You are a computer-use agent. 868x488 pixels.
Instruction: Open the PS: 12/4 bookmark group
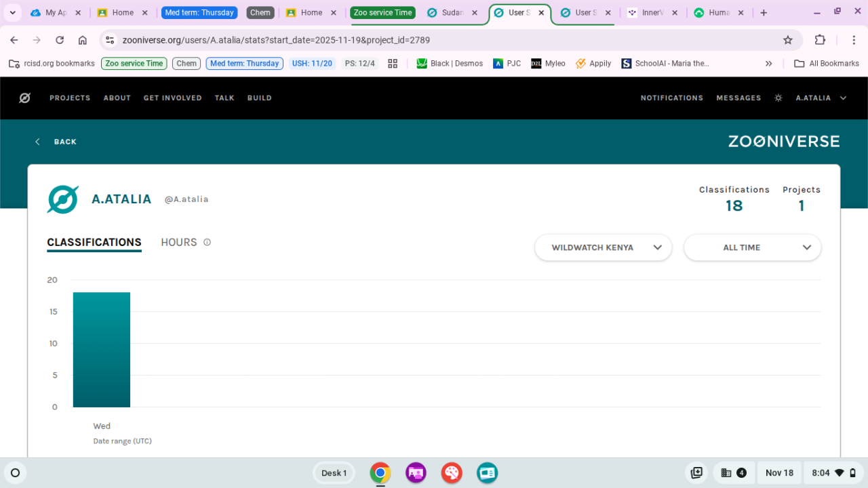click(359, 64)
